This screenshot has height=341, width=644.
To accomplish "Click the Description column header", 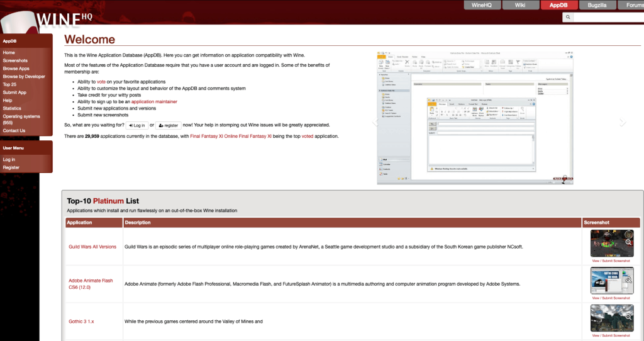I will (x=352, y=223).
